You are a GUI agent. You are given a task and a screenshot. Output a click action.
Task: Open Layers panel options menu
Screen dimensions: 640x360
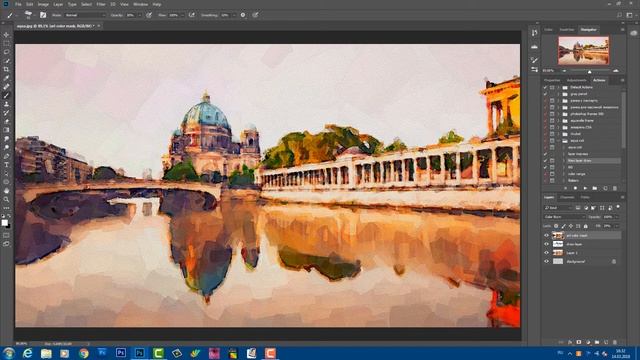(x=622, y=198)
